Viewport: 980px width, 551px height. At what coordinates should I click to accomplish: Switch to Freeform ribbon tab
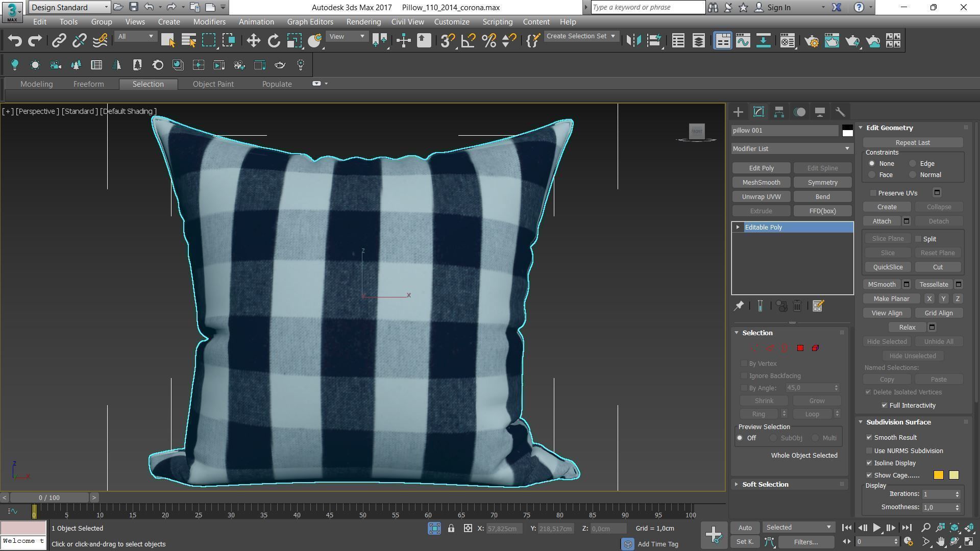[x=88, y=84]
